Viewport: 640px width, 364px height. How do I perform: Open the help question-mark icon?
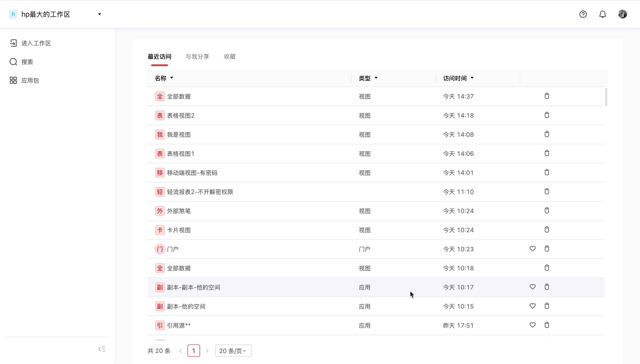point(583,14)
